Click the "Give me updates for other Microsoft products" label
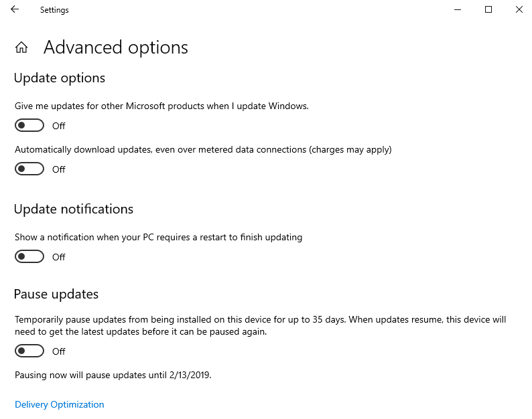The height and width of the screenshot is (419, 532). click(161, 106)
